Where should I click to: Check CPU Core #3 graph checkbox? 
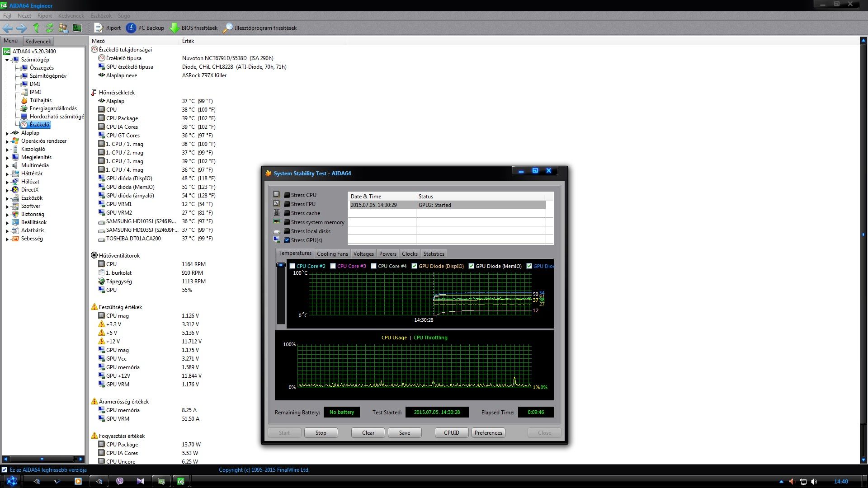[x=333, y=266]
